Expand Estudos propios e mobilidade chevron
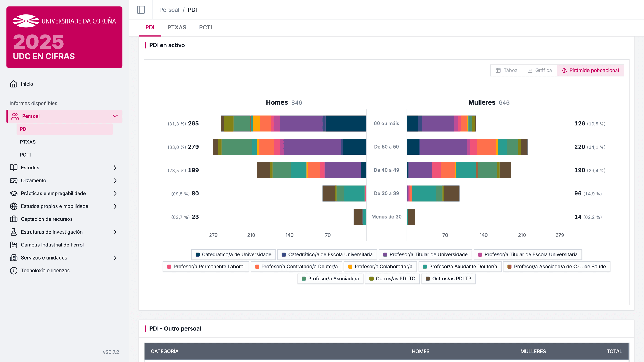Viewport: 644px width, 362px height. [x=115, y=206]
